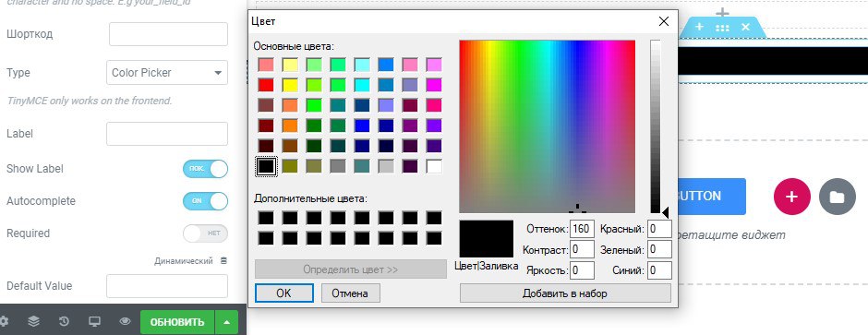This screenshot has width=868, height=335.
Task: Click the Оттенок hue value field
Action: [x=583, y=229]
